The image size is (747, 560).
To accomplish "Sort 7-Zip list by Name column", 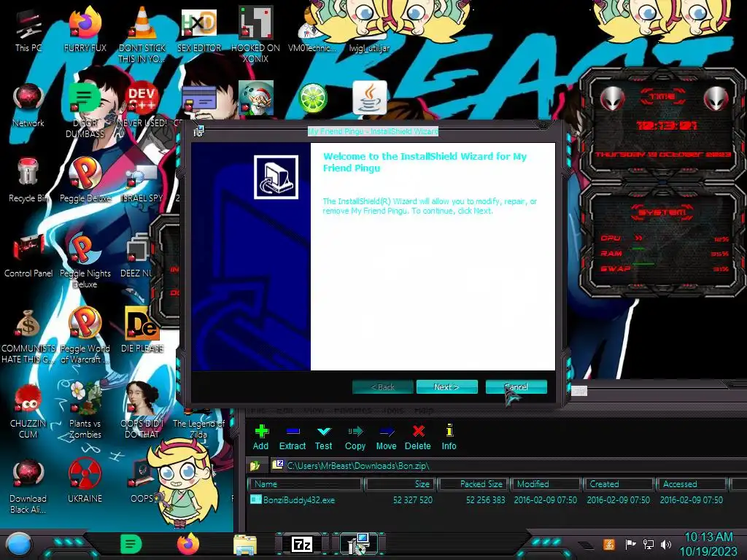I will pyautogui.click(x=305, y=484).
